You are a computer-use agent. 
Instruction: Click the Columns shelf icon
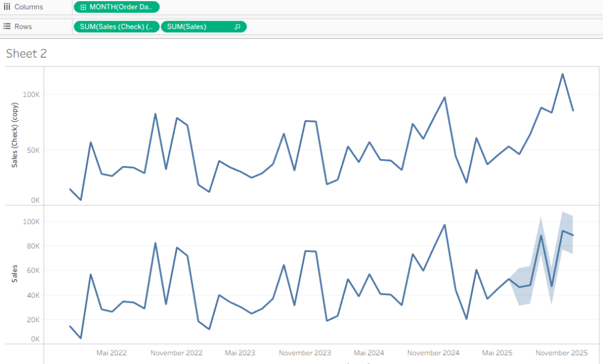click(7, 7)
